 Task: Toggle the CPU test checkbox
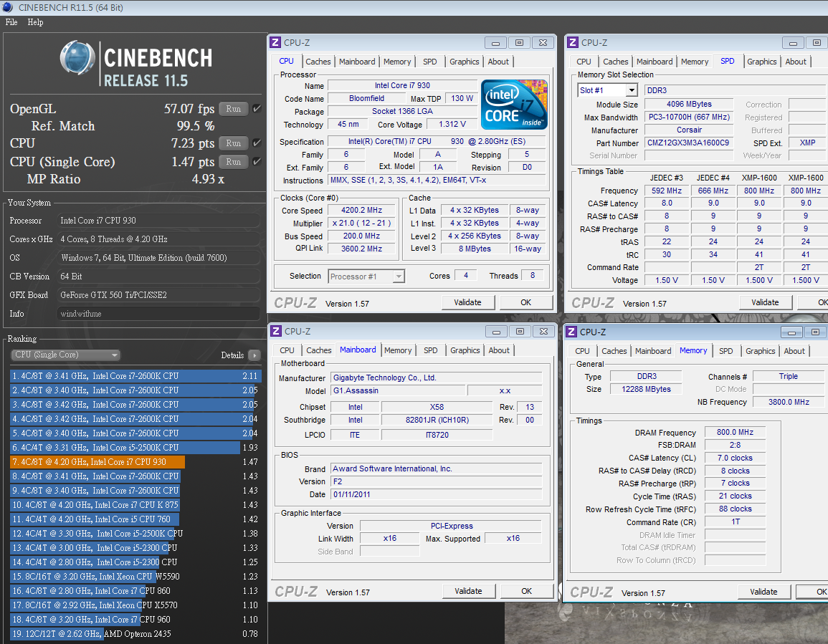(x=257, y=143)
